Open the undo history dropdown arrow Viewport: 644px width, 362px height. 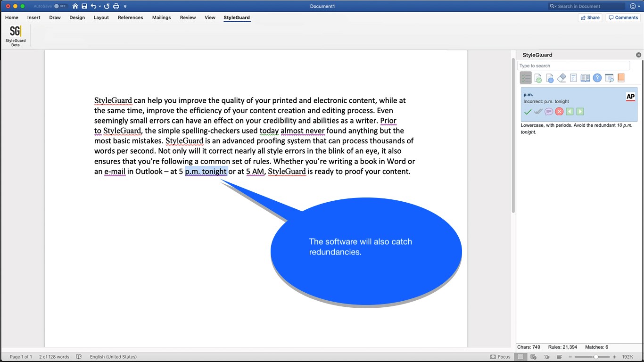99,7
